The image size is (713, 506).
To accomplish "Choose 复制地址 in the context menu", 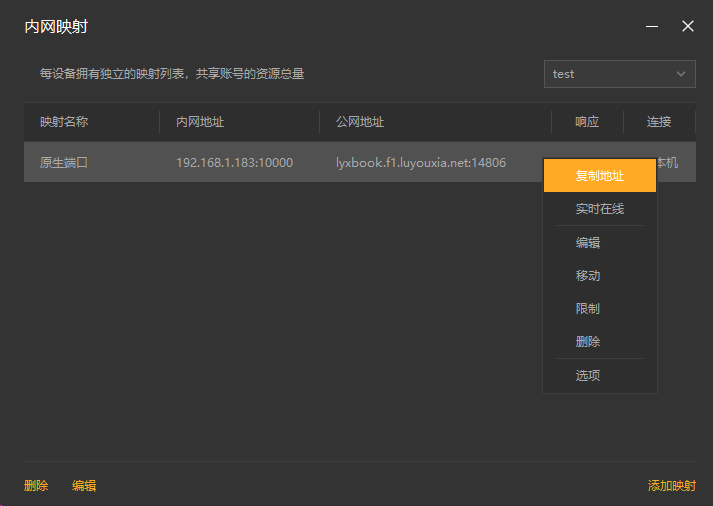I will point(600,176).
